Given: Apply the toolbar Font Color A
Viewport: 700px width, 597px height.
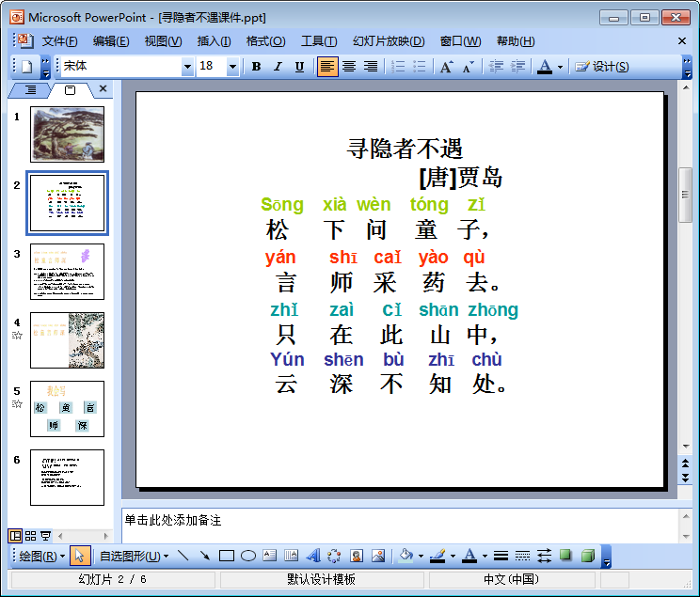Looking at the screenshot, I should point(545,67).
